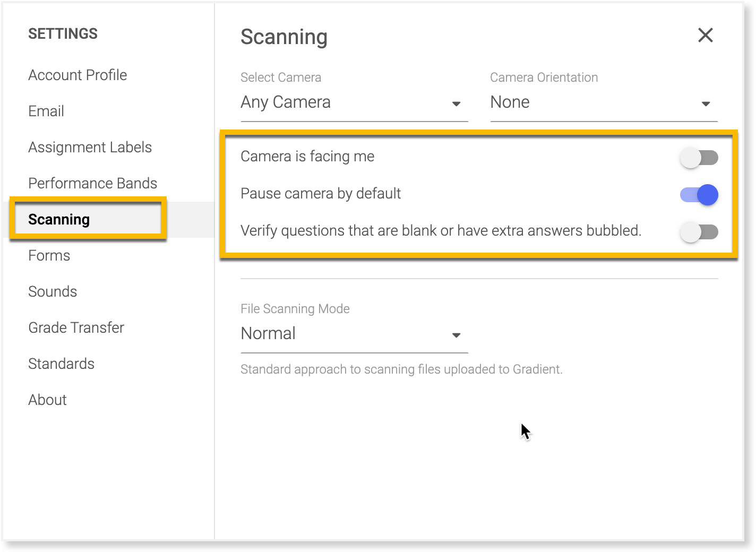This screenshot has height=553, width=756.
Task: Go to Email settings
Action: click(x=46, y=111)
